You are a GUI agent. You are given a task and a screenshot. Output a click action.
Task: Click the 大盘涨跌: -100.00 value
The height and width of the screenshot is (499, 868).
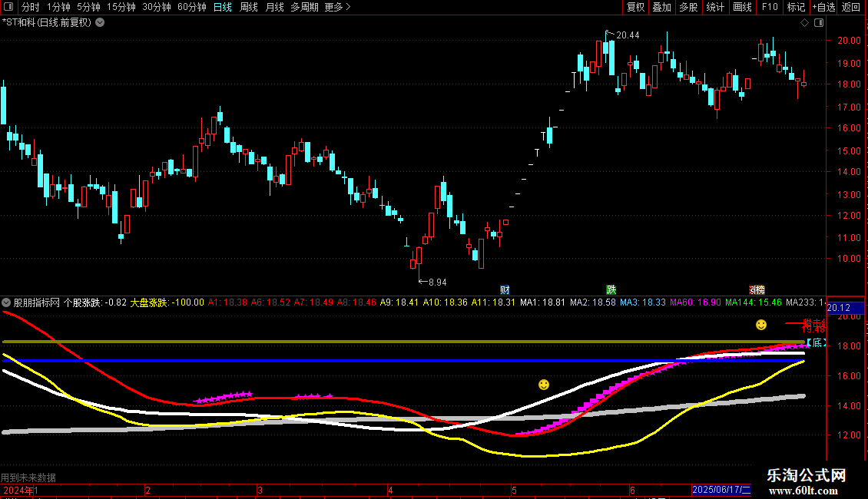[x=167, y=302]
